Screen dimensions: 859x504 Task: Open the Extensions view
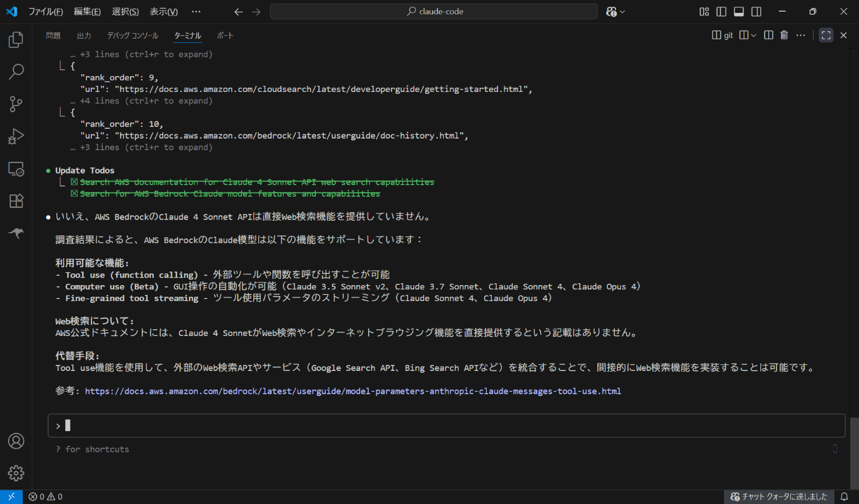16,200
